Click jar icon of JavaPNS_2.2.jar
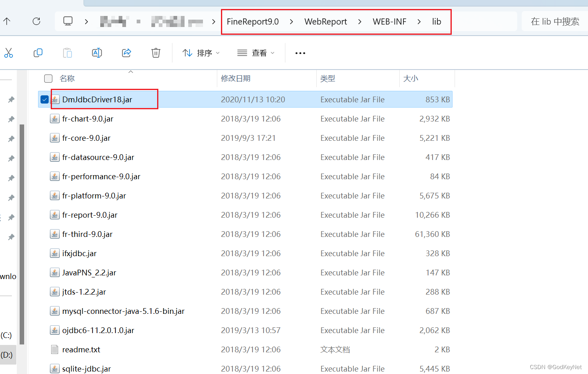 tap(54, 273)
